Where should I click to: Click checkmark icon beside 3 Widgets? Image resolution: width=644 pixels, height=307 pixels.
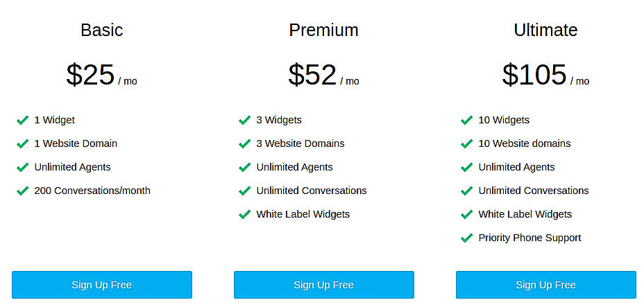(244, 120)
